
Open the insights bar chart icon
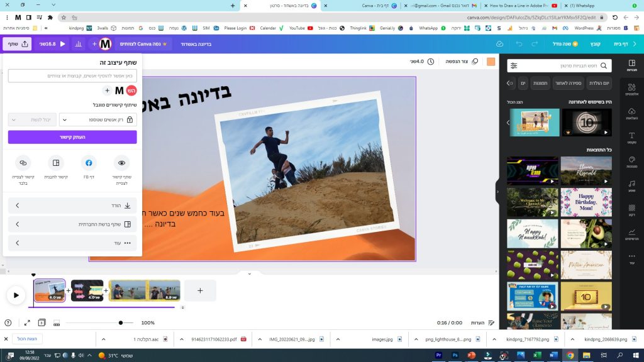[x=79, y=44]
